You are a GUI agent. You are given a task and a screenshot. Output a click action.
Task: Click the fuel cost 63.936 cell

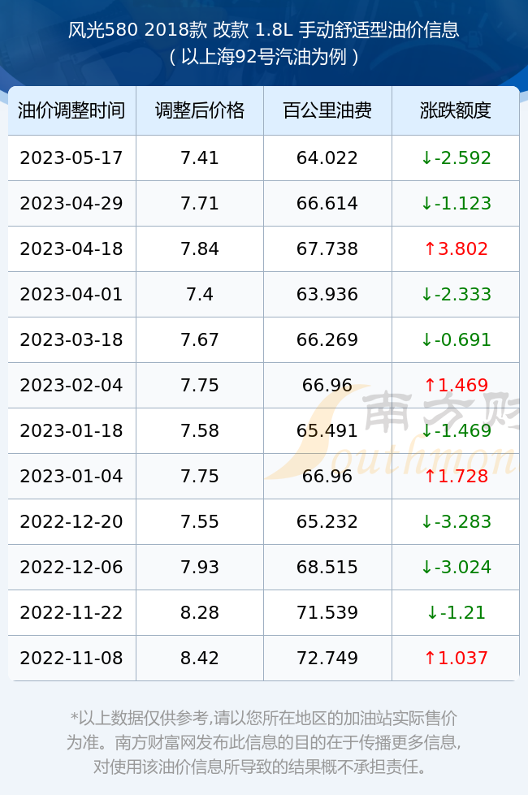327,294
